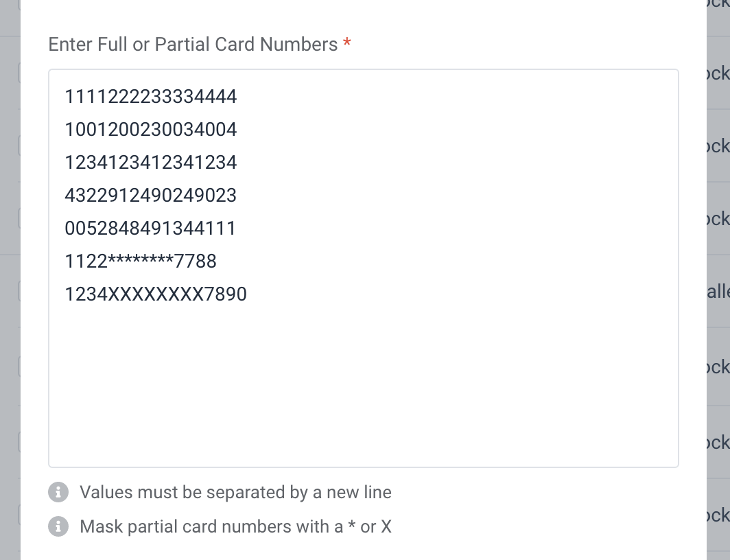
Task: Click the info icon beside 'Values must be separated'
Action: tap(58, 492)
